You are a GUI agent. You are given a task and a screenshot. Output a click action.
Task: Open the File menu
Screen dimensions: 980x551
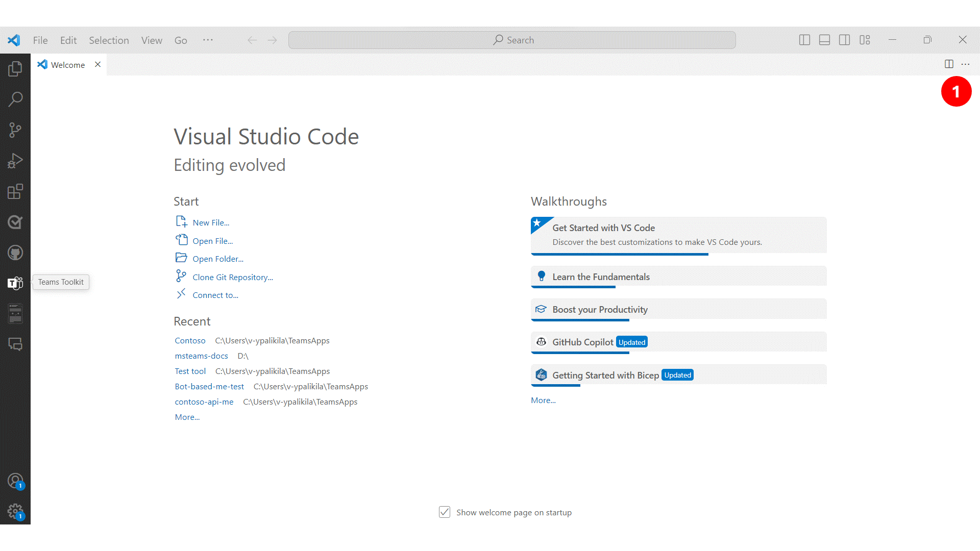pyautogui.click(x=39, y=40)
